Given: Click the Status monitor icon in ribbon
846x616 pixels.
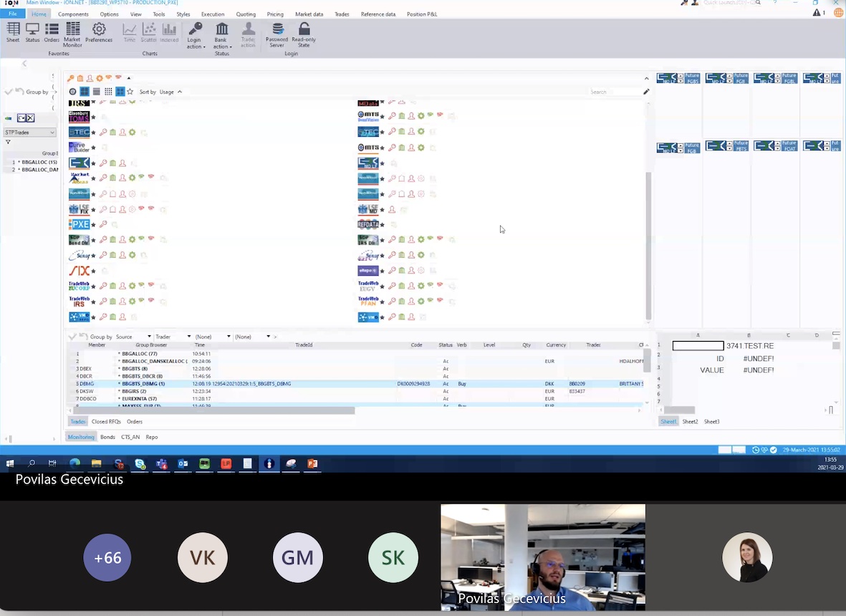Looking at the screenshot, I should click(32, 33).
